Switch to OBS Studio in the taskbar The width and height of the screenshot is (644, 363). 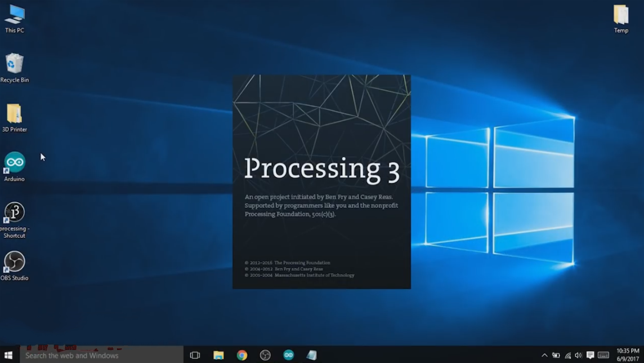point(265,355)
